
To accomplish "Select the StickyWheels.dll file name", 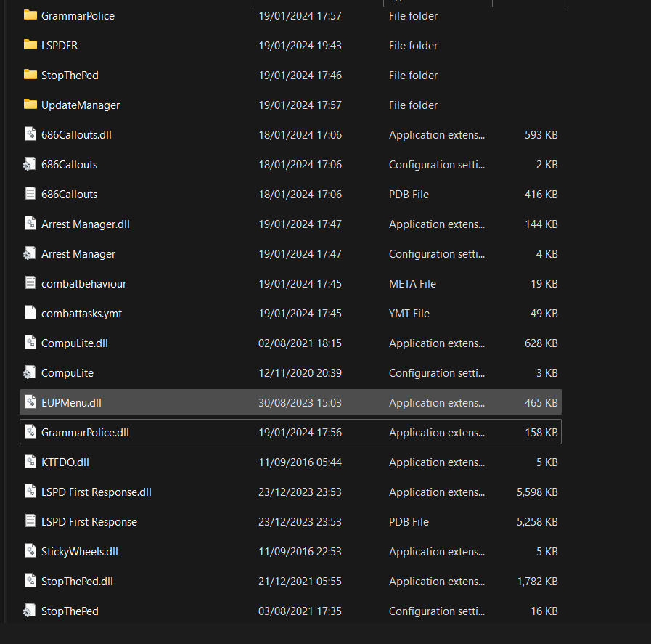I will (79, 551).
